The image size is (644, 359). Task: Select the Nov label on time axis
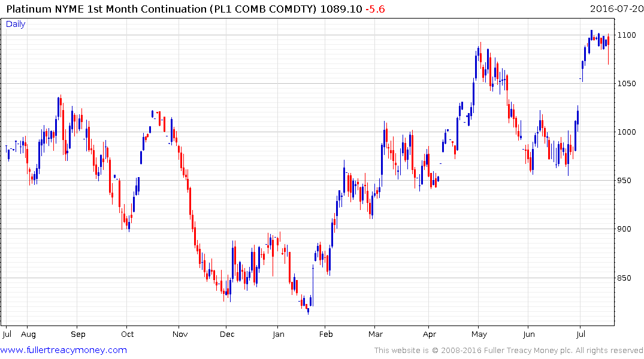click(180, 334)
